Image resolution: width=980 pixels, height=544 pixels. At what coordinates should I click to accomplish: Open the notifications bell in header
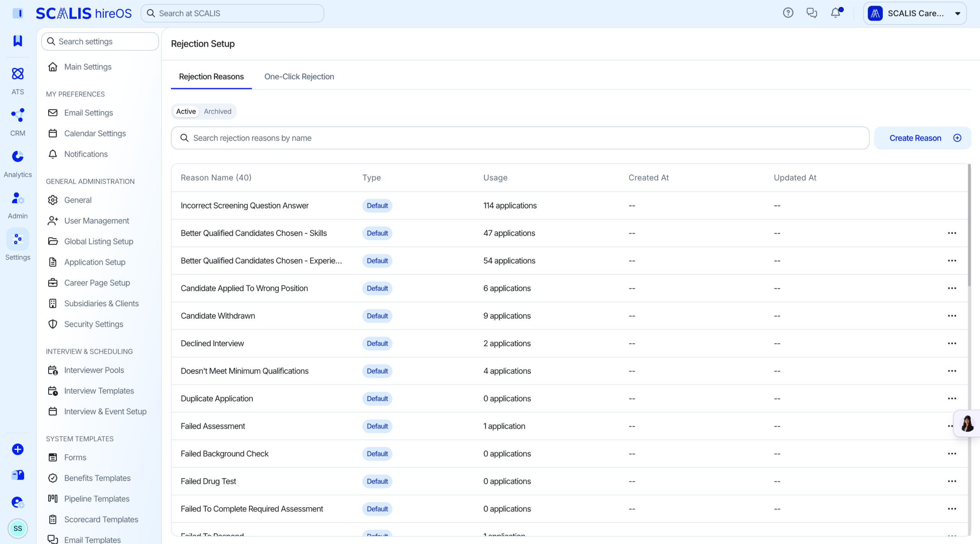coord(836,13)
